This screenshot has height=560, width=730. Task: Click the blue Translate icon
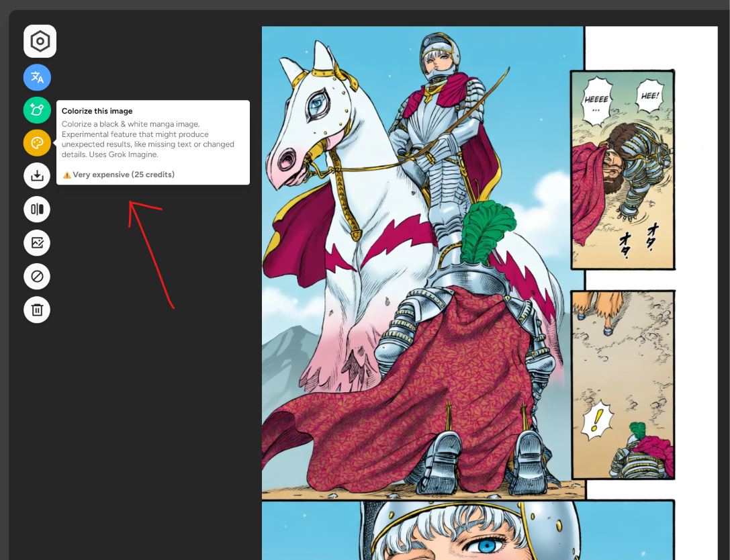[37, 77]
